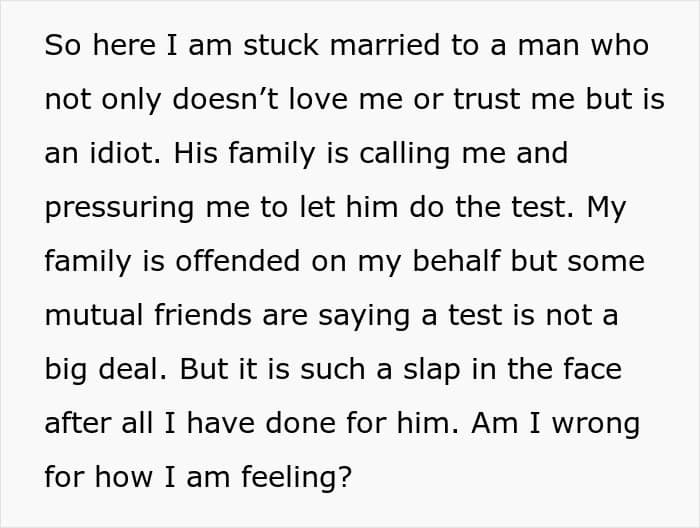Image resolution: width=700 pixels, height=528 pixels.
Task: Click the word "trust" in second line
Action: click(491, 99)
